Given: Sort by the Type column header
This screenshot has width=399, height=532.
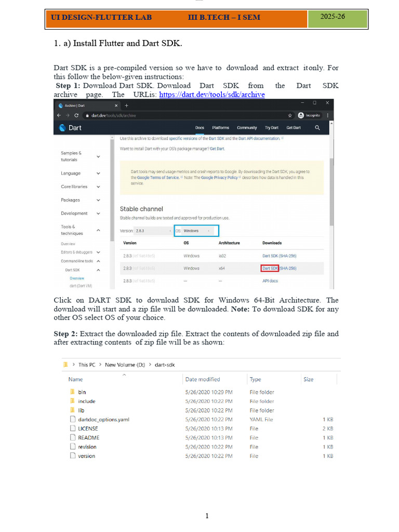Looking at the screenshot, I should point(255,379).
